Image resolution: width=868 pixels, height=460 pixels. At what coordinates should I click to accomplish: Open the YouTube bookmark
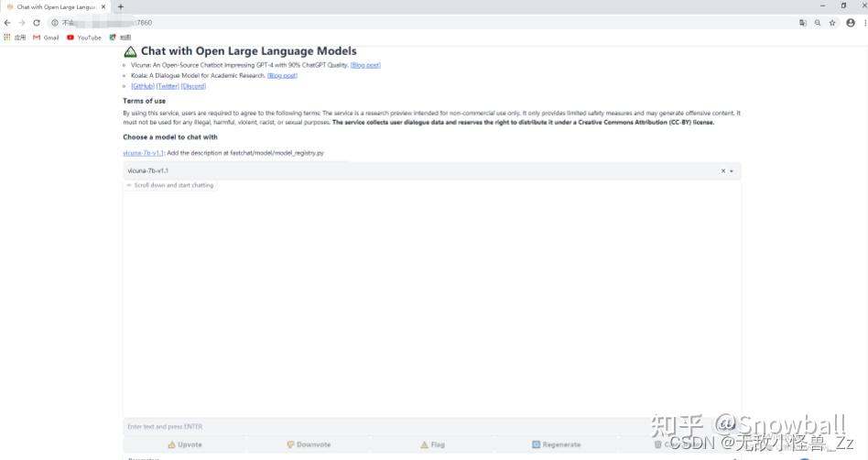coord(84,38)
